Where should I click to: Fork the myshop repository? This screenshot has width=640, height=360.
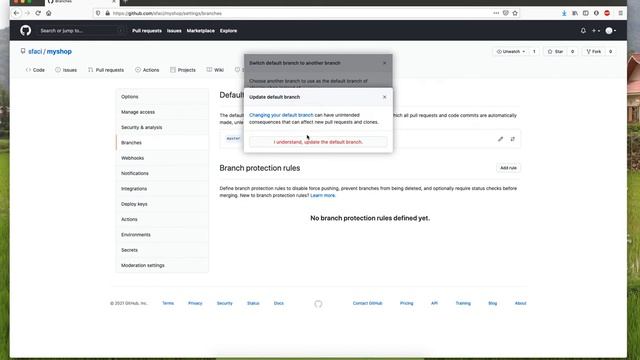click(x=593, y=52)
